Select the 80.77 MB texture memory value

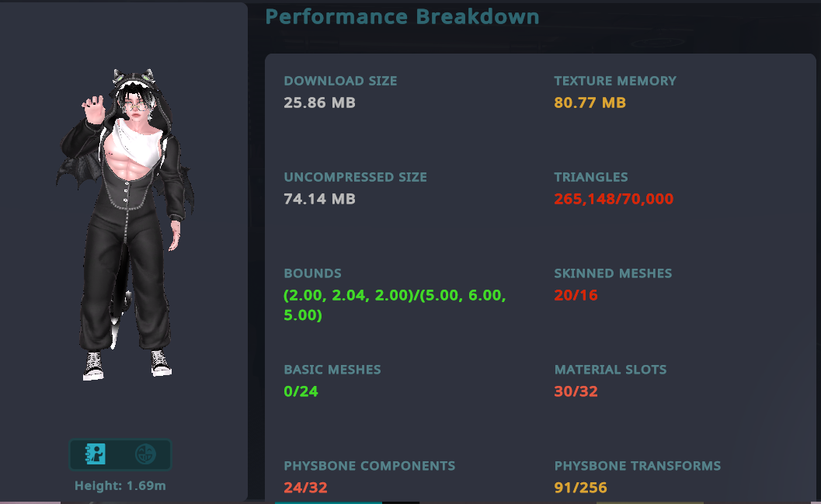[x=590, y=103]
